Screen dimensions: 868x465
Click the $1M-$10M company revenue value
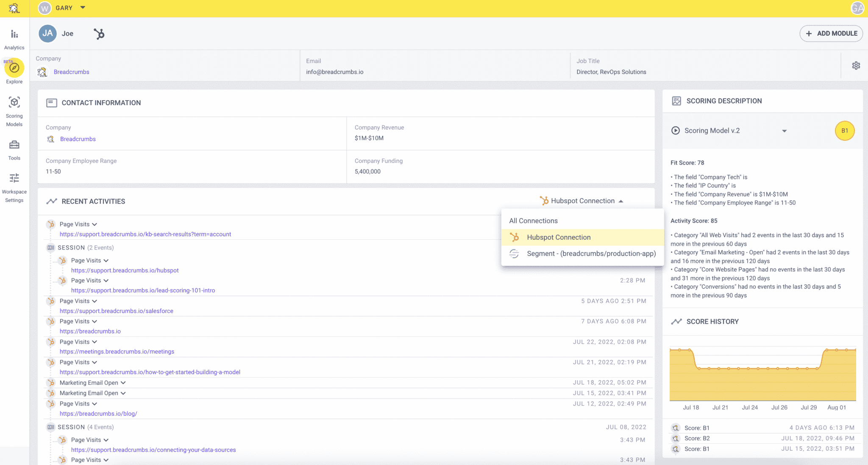tap(369, 138)
